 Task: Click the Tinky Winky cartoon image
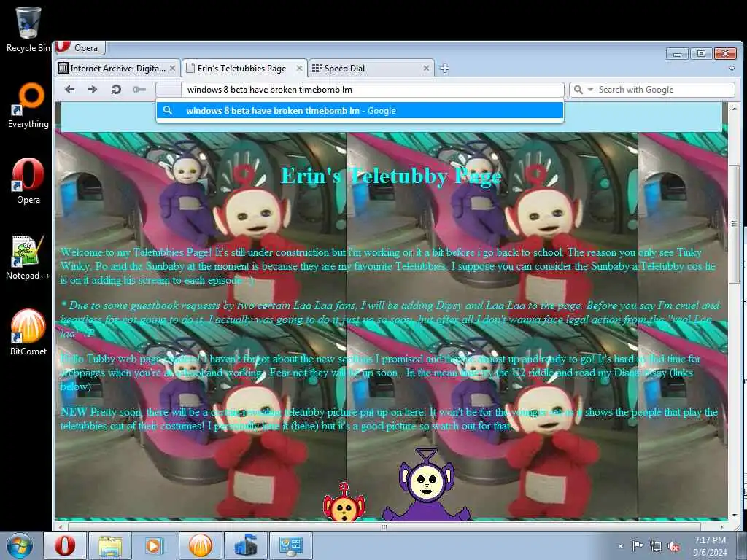[426, 485]
